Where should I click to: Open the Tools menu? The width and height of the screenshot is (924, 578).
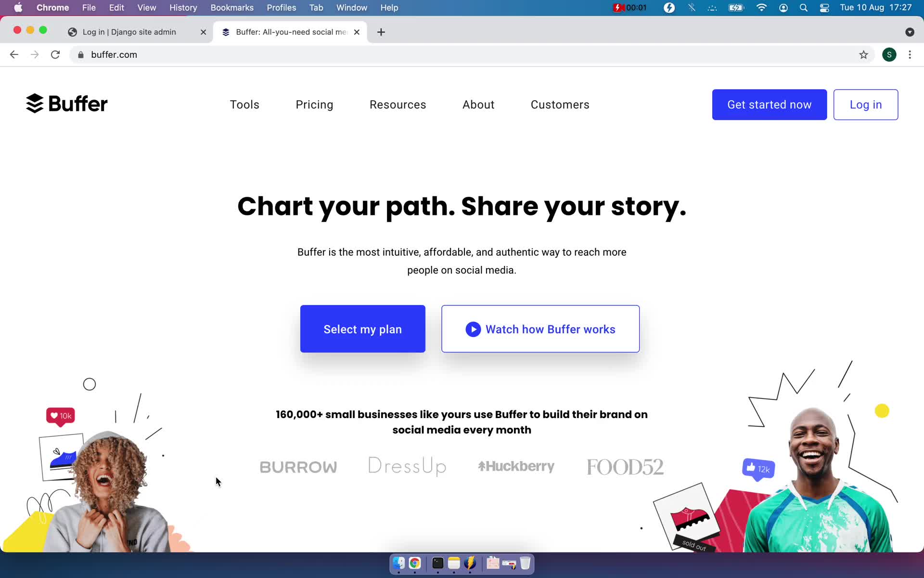click(x=244, y=105)
